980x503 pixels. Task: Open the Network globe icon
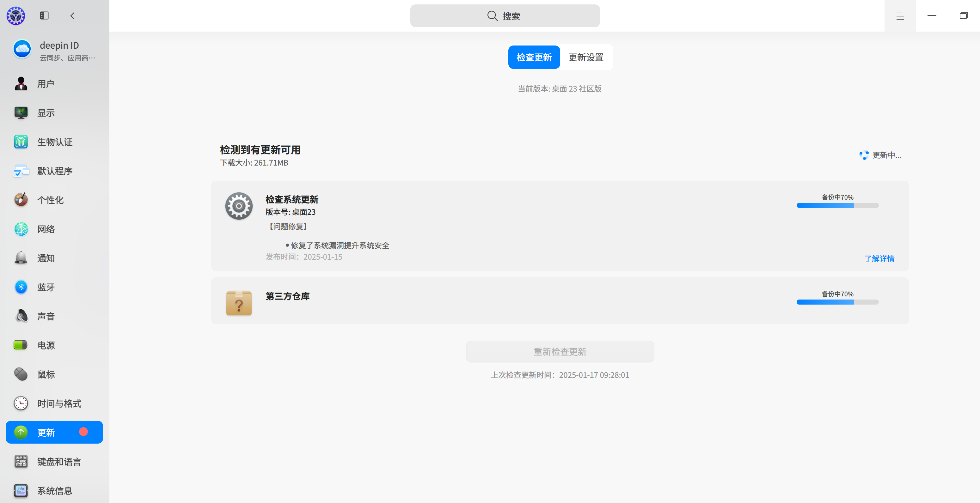(21, 229)
